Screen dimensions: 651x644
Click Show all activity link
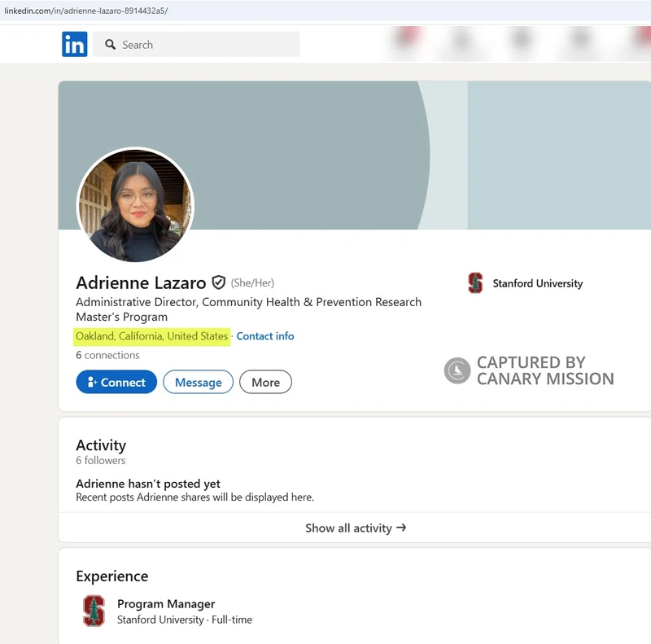click(x=356, y=528)
